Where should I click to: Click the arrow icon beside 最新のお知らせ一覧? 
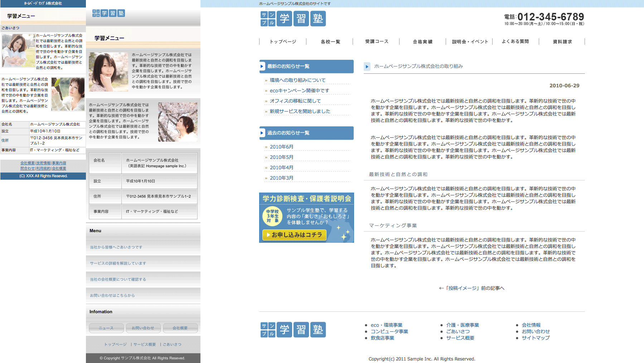pyautogui.click(x=262, y=67)
